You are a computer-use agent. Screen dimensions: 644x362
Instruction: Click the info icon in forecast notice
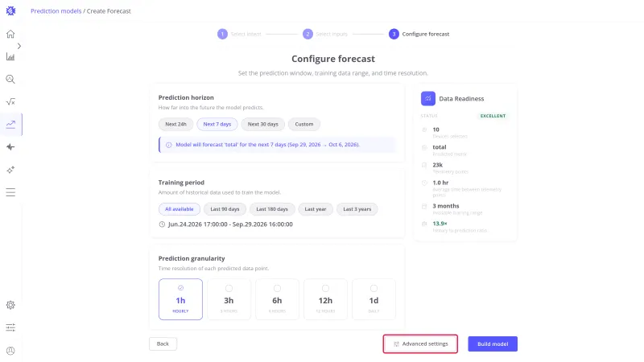coord(169,145)
